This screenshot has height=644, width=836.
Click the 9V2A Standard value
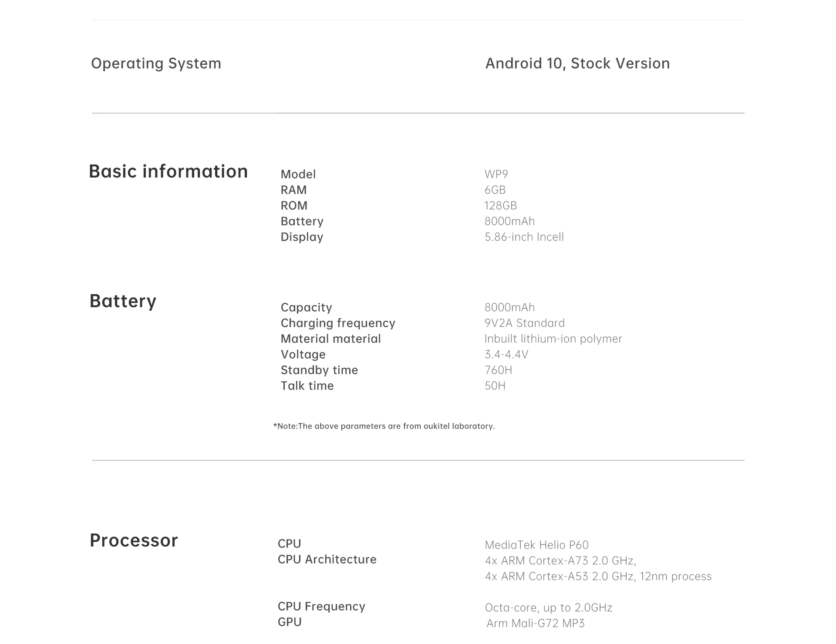coord(525,323)
